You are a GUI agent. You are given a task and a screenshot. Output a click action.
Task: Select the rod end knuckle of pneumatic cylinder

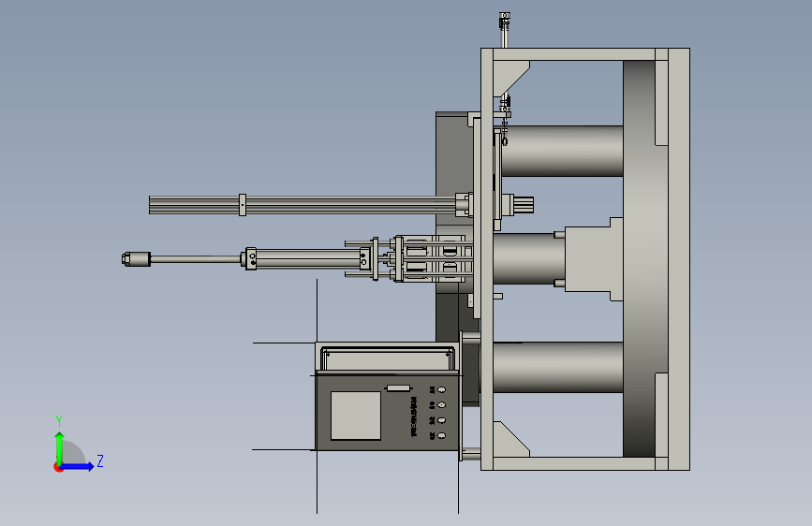(x=136, y=259)
